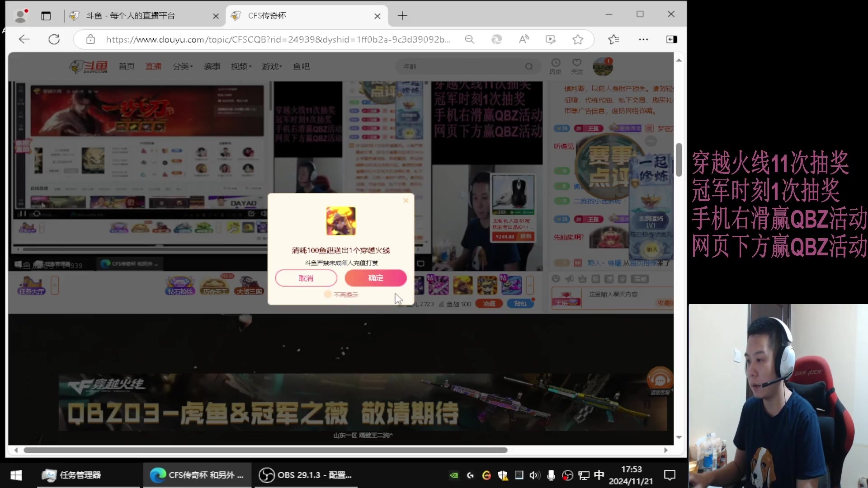The image size is (868, 488).
Task: Open the tab actions menu icon
Action: point(46,16)
